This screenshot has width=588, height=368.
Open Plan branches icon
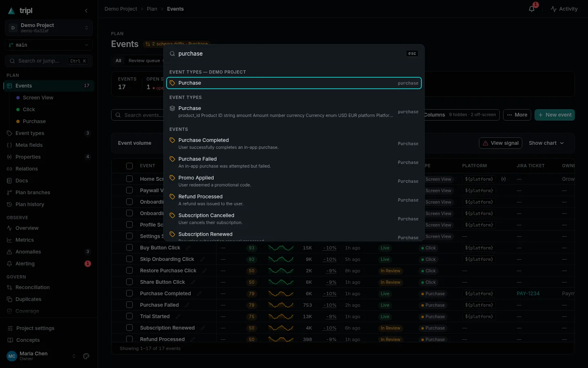[9, 193]
